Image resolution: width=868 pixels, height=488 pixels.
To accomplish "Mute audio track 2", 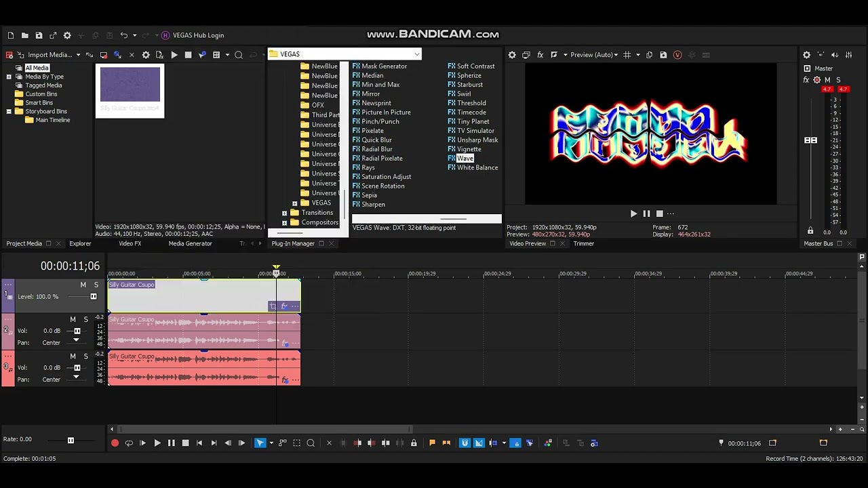I will pos(73,319).
